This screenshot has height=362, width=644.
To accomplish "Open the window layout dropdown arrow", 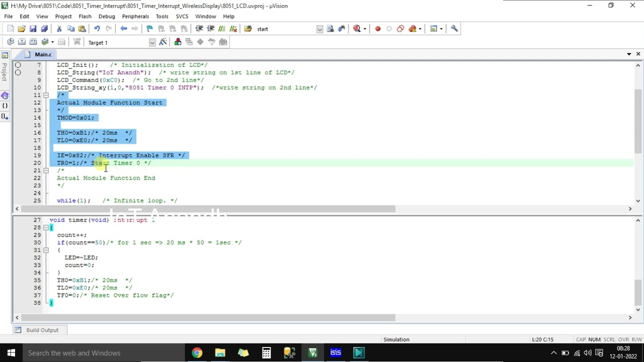I will 441,29.
